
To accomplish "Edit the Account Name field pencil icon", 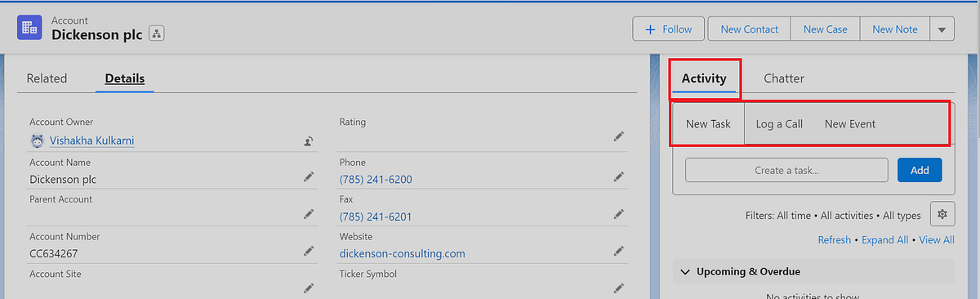I will [x=308, y=176].
